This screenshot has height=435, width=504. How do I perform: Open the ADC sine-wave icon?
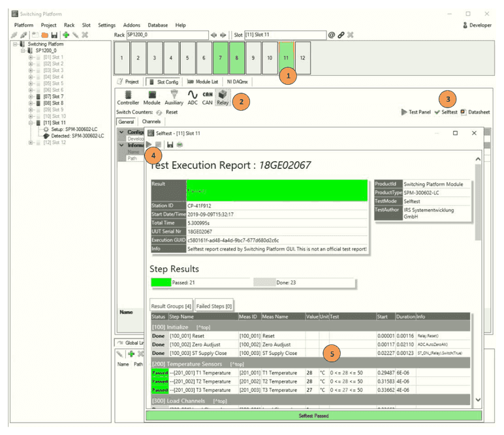193,98
